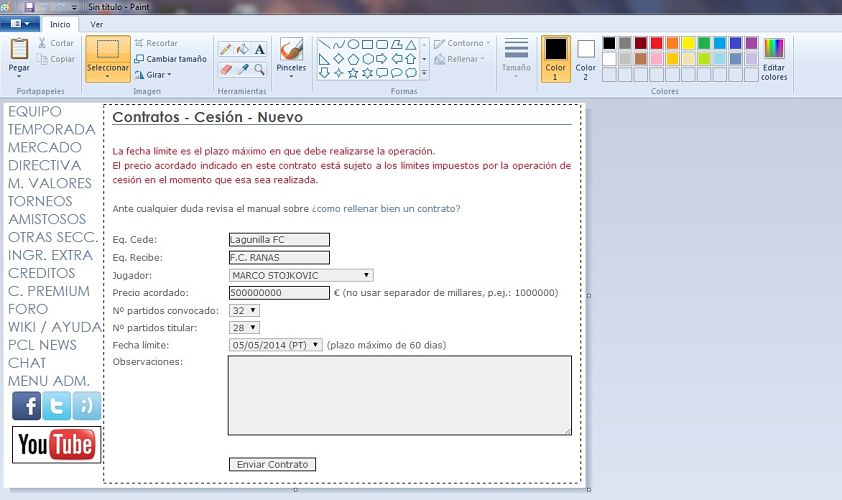Choose the gray color swatch
The height and width of the screenshot is (500, 842).
[x=625, y=43]
